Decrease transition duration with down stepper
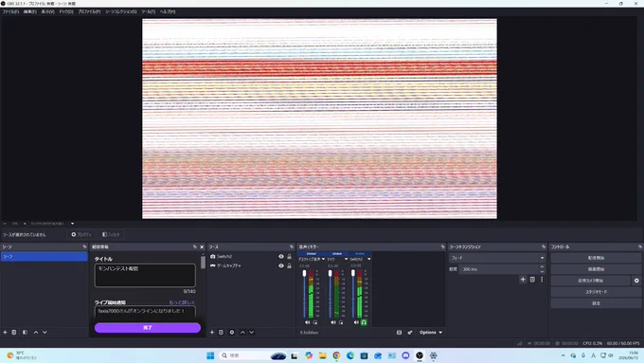Viewport: 644px width, 363px height. click(x=542, y=271)
